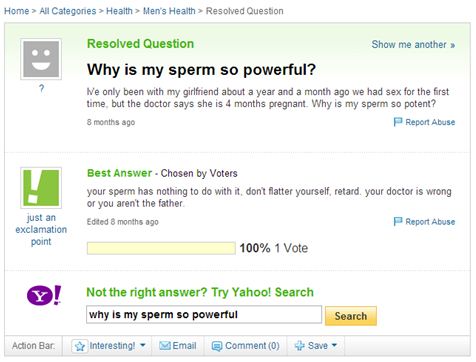The width and height of the screenshot is (476, 362).
Task: Go to Home breadcrumb
Action: tap(17, 11)
